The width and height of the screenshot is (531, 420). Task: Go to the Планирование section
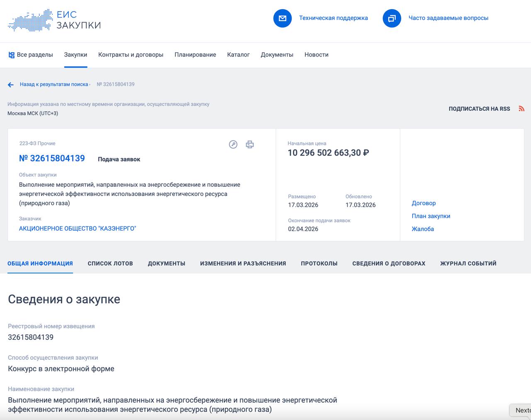(x=195, y=55)
